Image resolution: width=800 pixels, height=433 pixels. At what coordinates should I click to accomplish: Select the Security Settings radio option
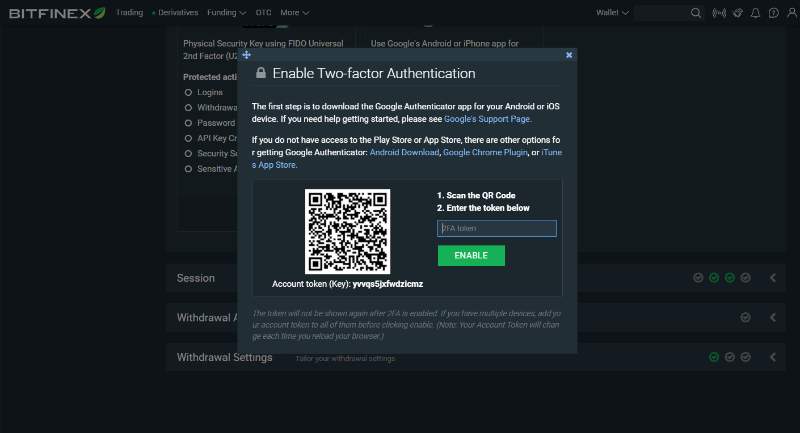click(188, 154)
